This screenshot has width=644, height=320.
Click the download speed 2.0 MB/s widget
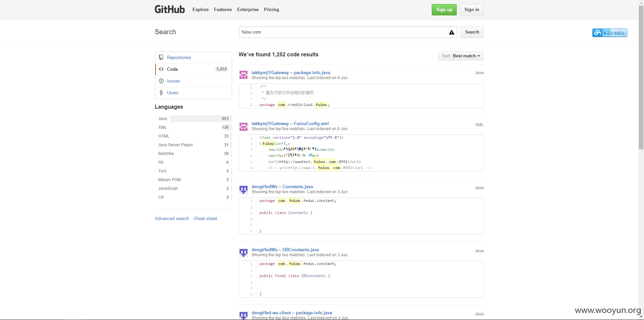[609, 33]
